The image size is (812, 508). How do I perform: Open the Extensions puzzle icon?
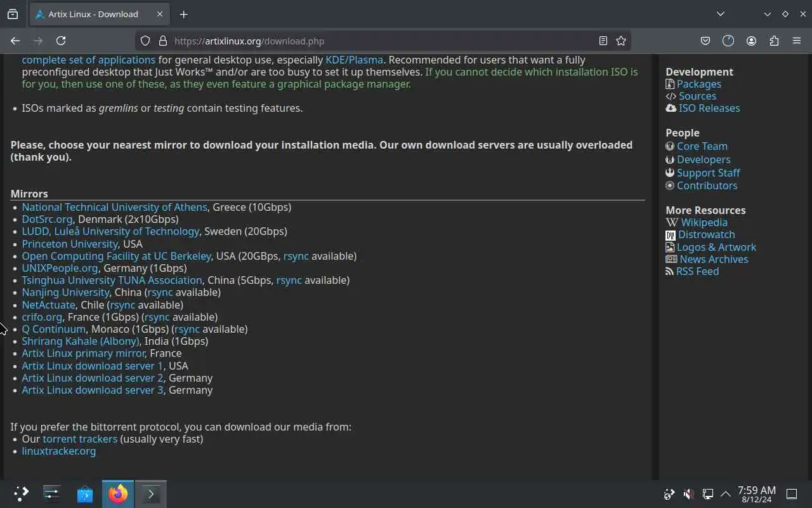774,41
